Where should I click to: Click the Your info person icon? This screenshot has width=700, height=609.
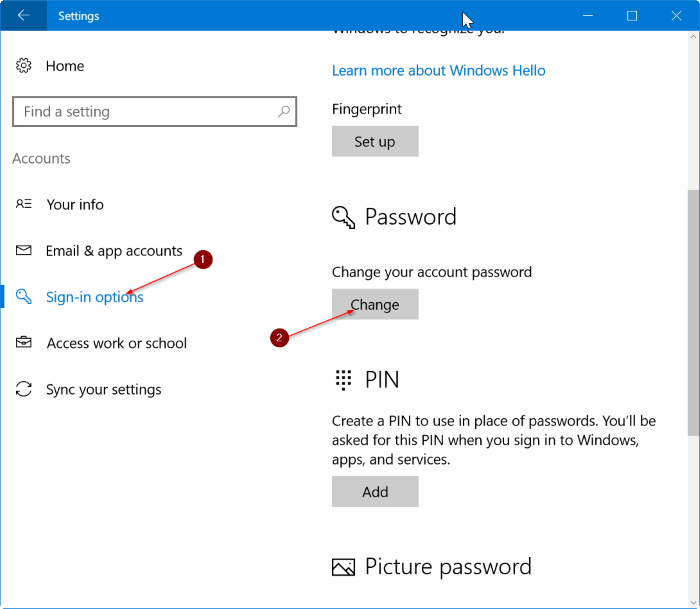click(x=24, y=204)
